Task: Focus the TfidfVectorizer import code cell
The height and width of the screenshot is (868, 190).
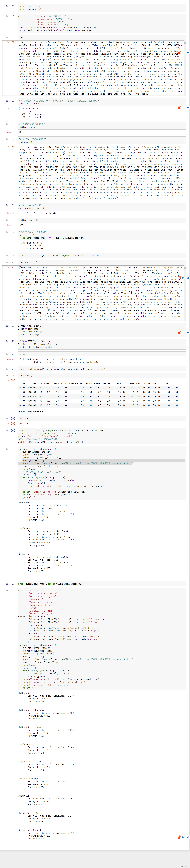Action: pos(102,255)
